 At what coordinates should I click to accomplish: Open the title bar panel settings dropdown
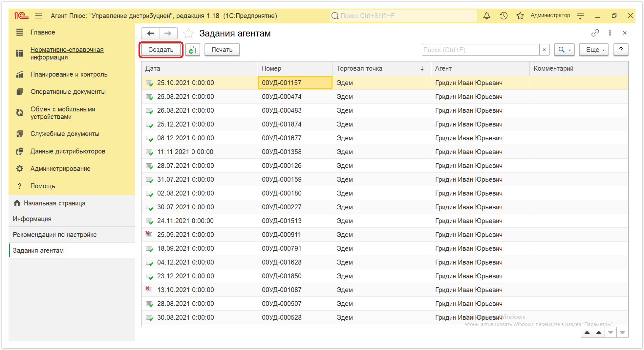[580, 15]
